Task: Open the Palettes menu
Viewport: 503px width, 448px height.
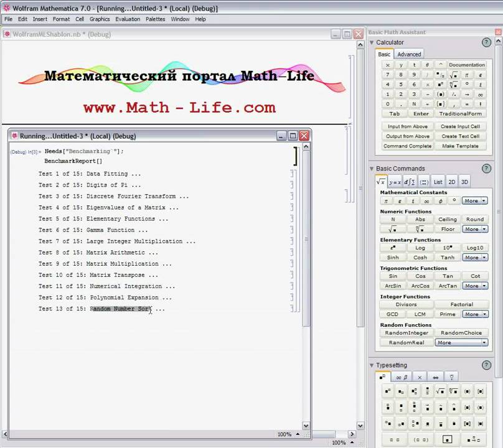Action: (x=155, y=19)
